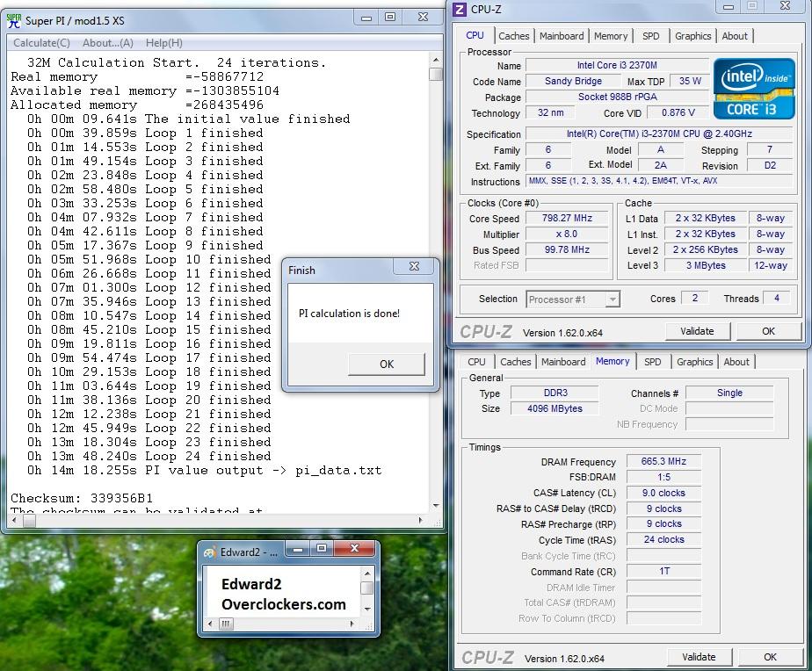Click the DRAM Frequency value 665.3 MHz

point(663,461)
